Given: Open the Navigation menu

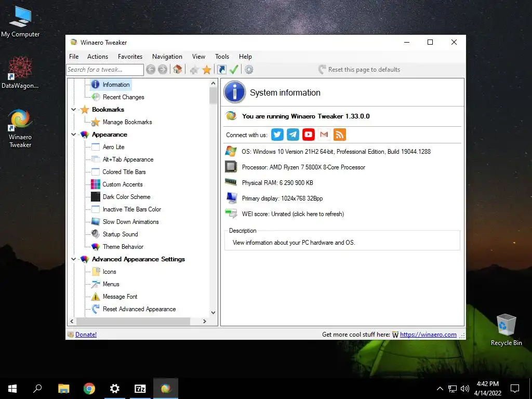Looking at the screenshot, I should pyautogui.click(x=167, y=57).
